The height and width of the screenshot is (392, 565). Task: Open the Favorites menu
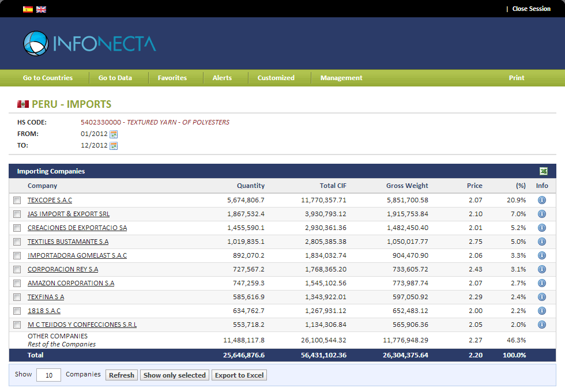tap(172, 78)
